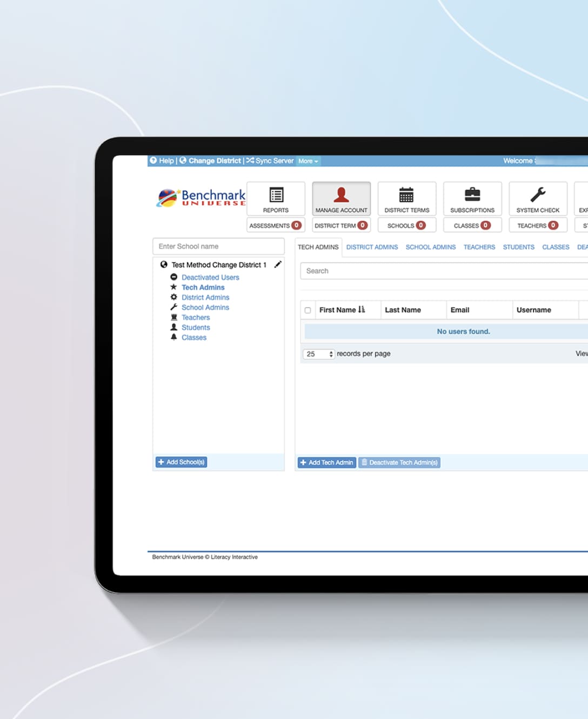Select the person icon next to Students
The height and width of the screenshot is (719, 588).
(173, 327)
